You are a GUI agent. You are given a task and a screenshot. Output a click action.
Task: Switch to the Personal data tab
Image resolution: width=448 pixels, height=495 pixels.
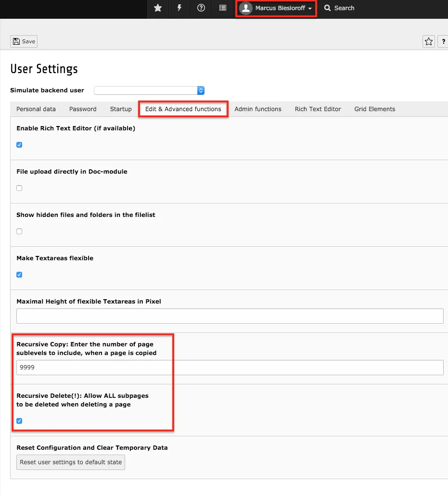point(36,109)
